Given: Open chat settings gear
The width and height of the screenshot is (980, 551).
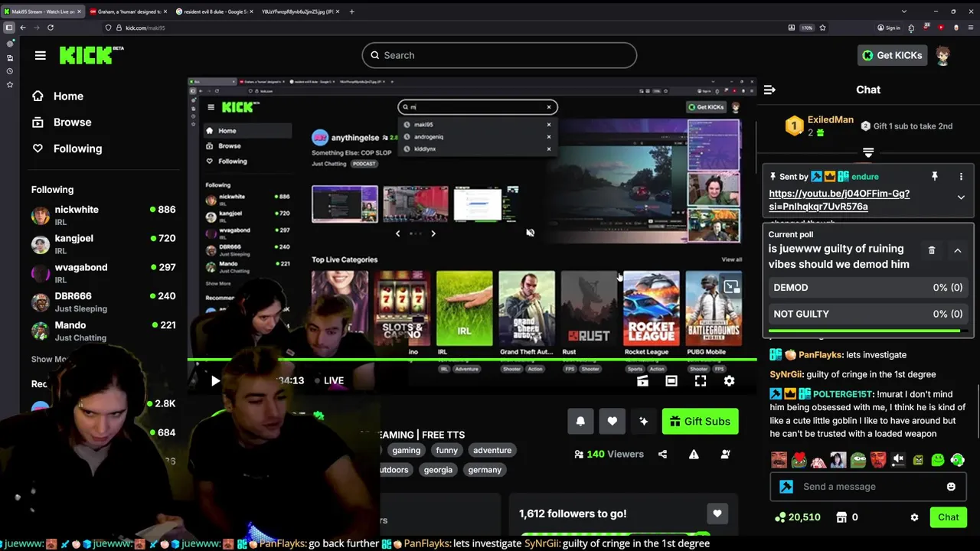Looking at the screenshot, I should [914, 517].
